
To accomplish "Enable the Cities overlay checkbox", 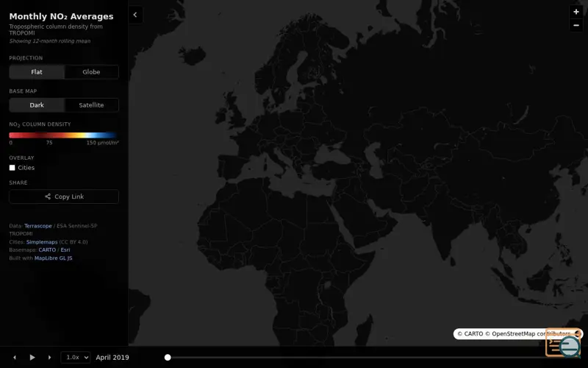I will [12, 168].
